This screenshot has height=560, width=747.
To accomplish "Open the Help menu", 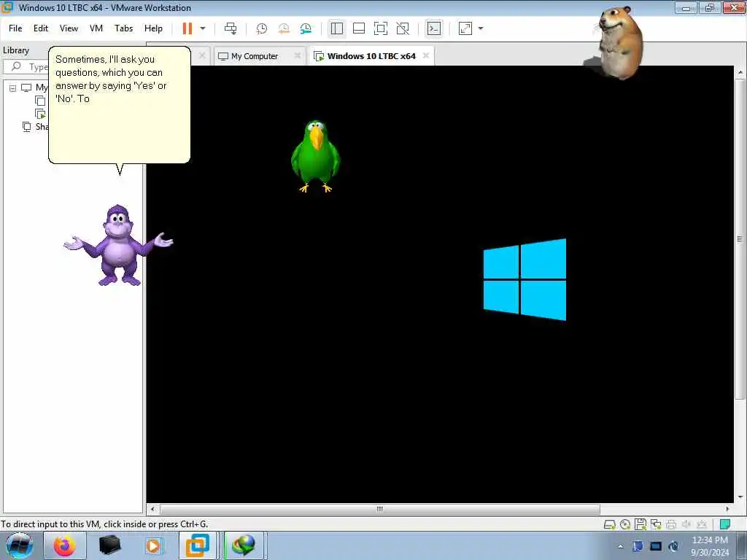I will [153, 28].
